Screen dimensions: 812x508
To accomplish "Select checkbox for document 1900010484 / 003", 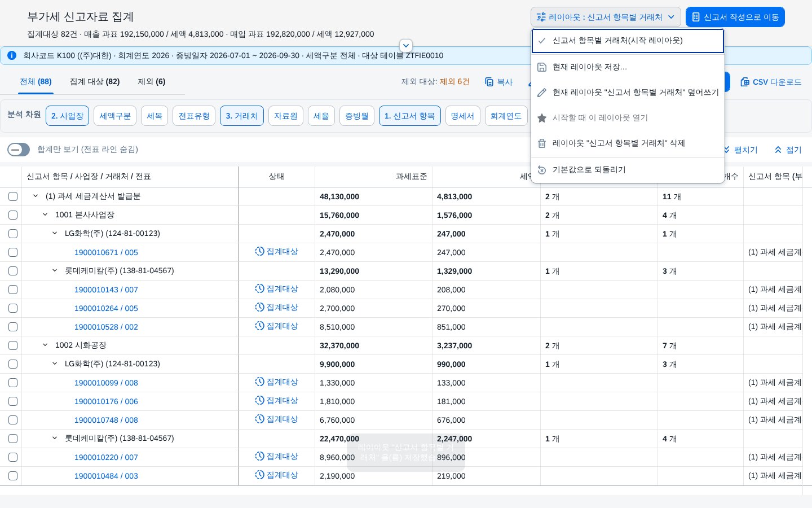I will [x=13, y=476].
